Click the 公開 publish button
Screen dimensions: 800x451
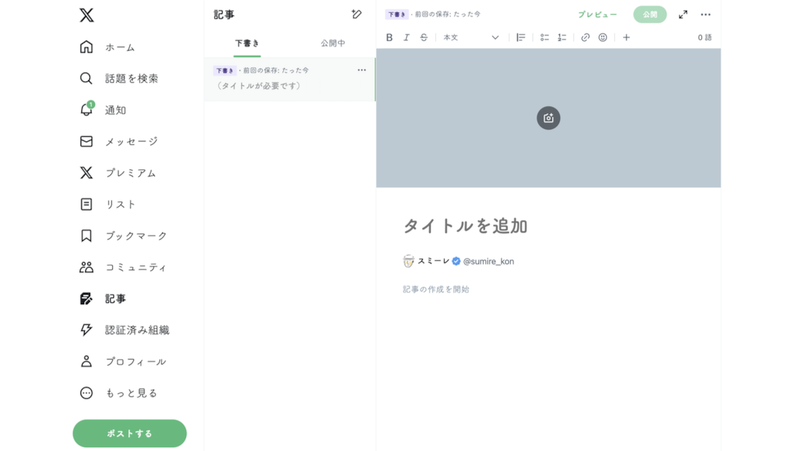tap(649, 14)
